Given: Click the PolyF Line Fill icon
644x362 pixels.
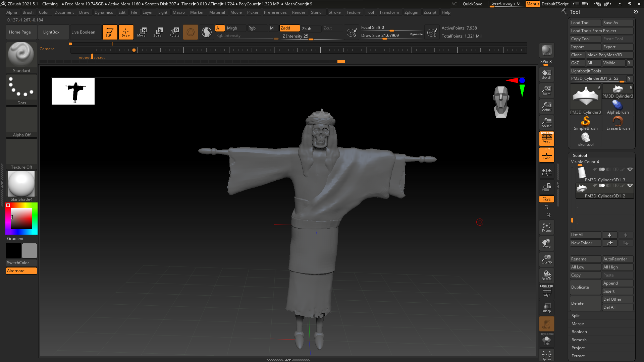Looking at the screenshot, I should tap(546, 291).
